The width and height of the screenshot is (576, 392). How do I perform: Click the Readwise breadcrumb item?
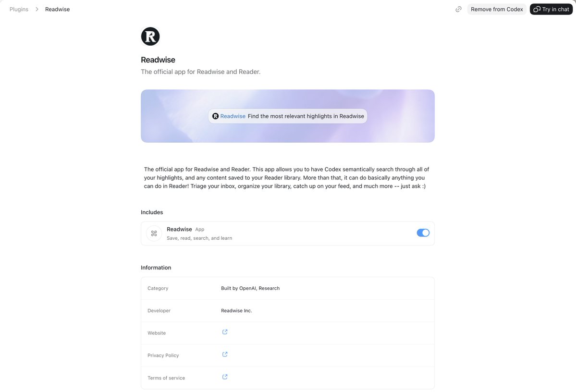[57, 9]
